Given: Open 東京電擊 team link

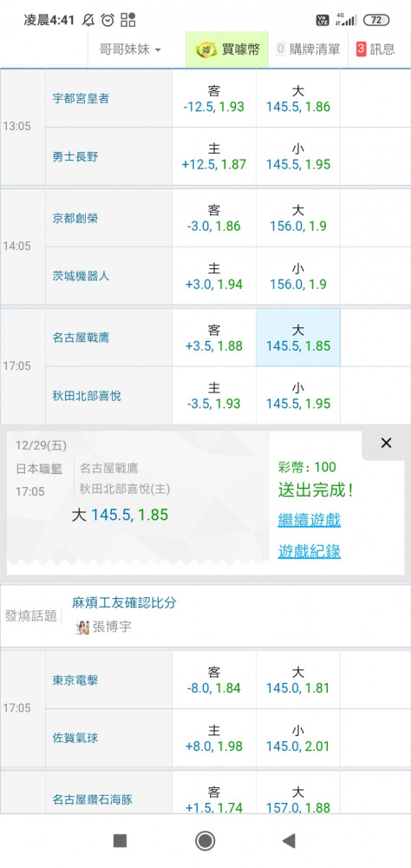Looking at the screenshot, I should (75, 681).
